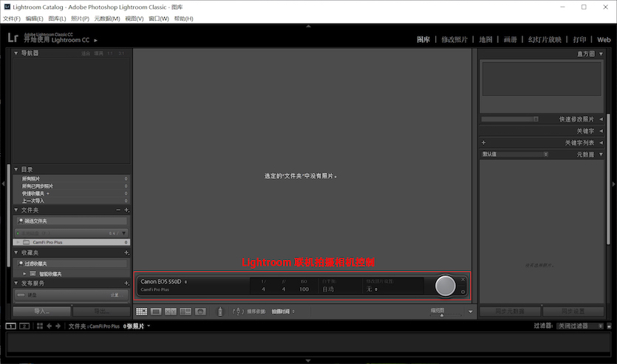Open Compare view (XY) icon

click(x=171, y=312)
